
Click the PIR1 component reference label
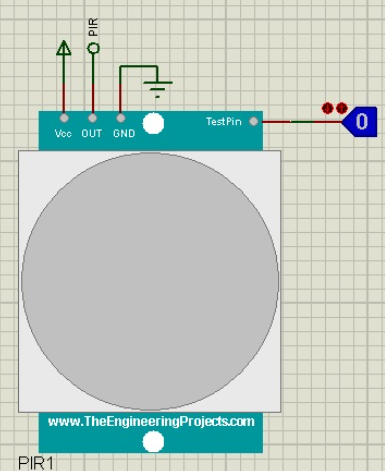coord(36,463)
